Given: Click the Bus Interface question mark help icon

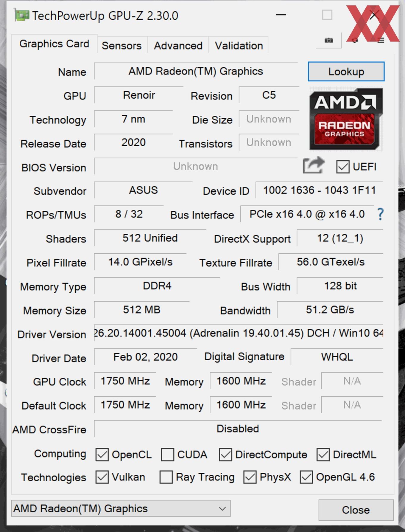Looking at the screenshot, I should (x=380, y=214).
